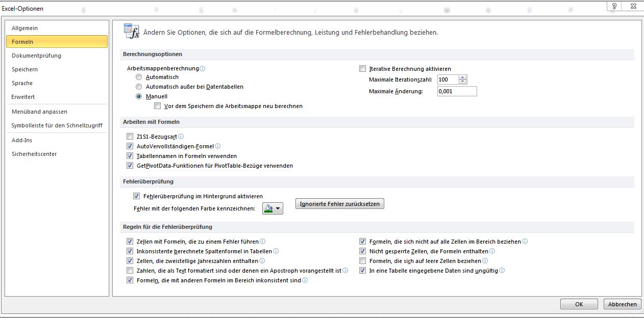The height and width of the screenshot is (318, 644).
Task: Tick Iterative Berechnung aktivieren
Action: pyautogui.click(x=363, y=69)
